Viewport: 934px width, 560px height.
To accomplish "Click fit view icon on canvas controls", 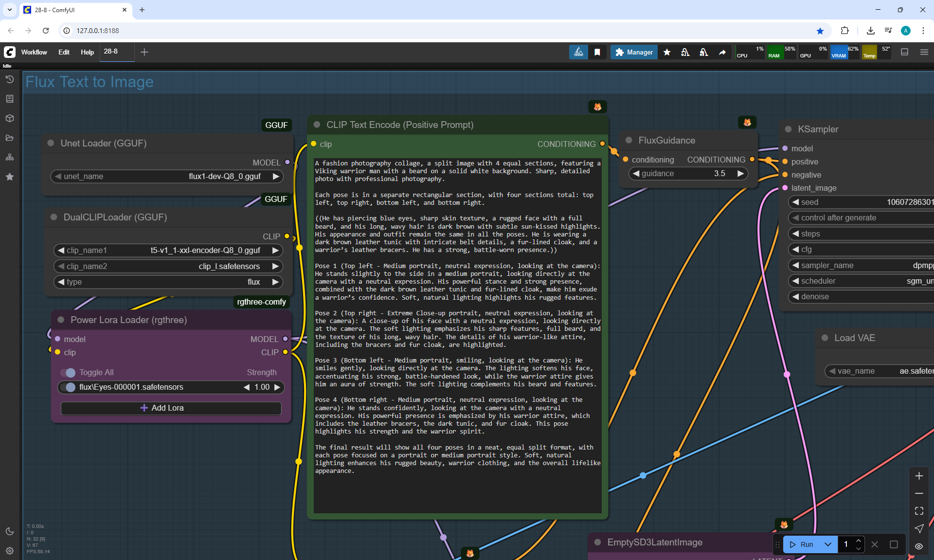I will (x=919, y=511).
